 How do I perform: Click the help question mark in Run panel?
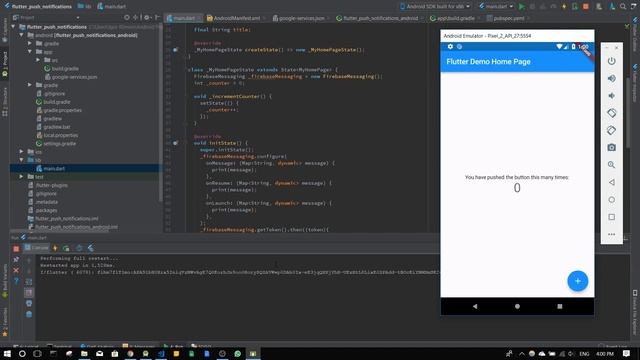(x=16, y=281)
